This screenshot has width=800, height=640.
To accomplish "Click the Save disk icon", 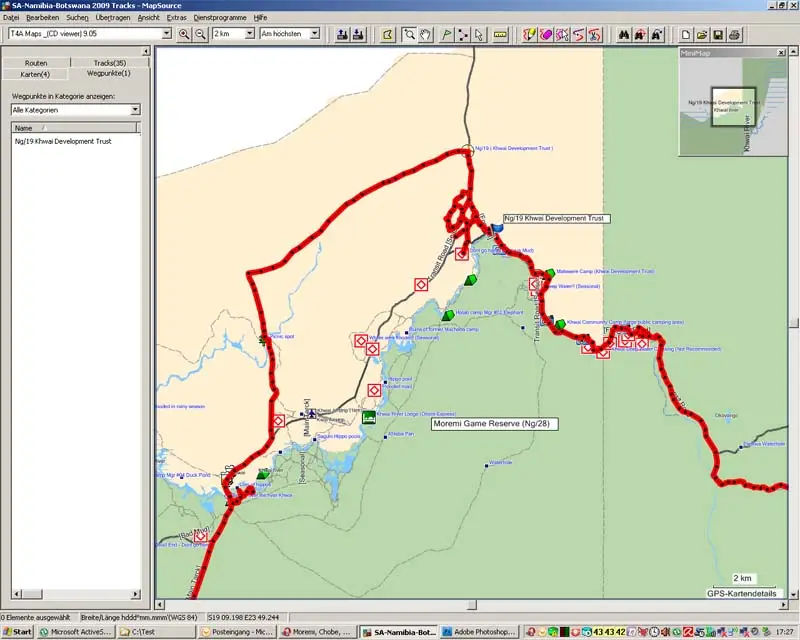I will tap(718, 35).
